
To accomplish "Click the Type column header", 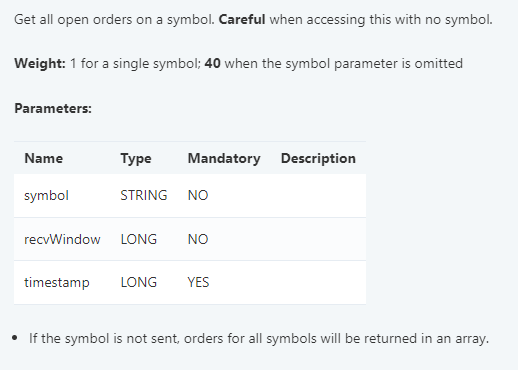I will pyautogui.click(x=136, y=158).
